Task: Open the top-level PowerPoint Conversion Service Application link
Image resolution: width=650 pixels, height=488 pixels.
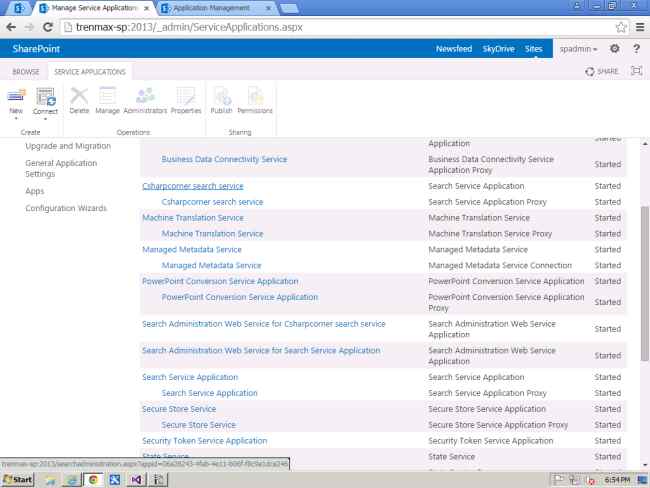Action: click(x=220, y=281)
